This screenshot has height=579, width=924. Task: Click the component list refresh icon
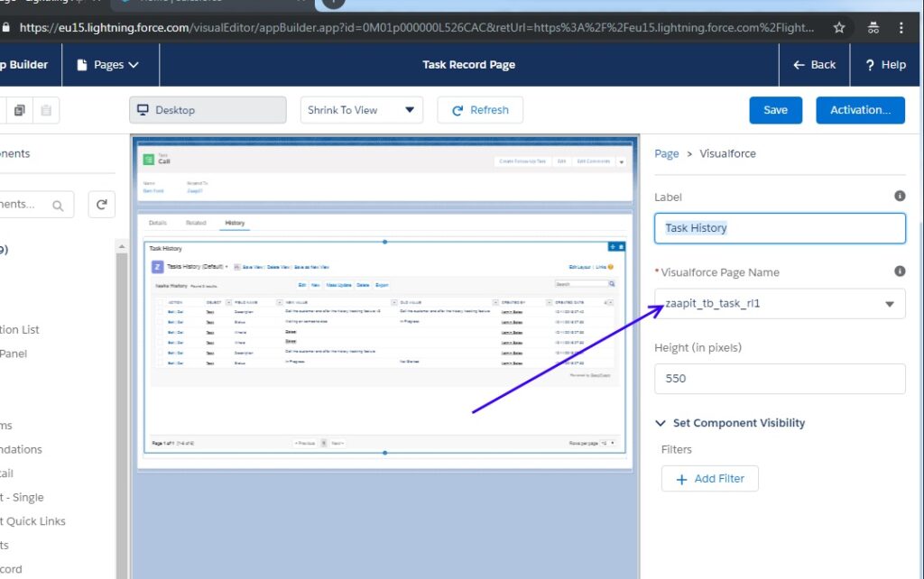pyautogui.click(x=101, y=205)
